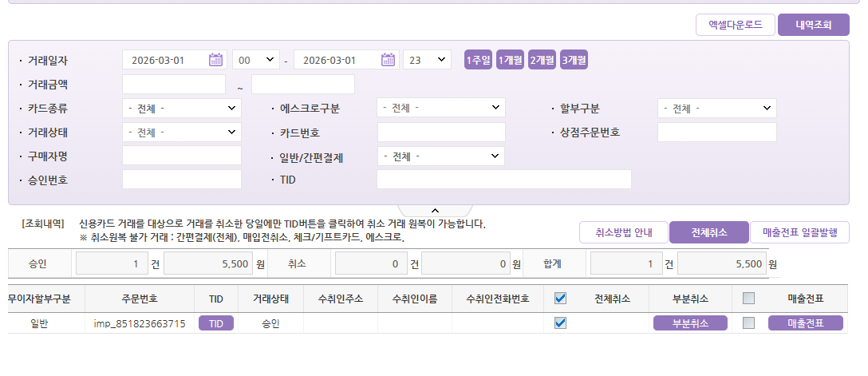Collapse the search filter panel chevron
The image size is (868, 376).
[435, 210]
